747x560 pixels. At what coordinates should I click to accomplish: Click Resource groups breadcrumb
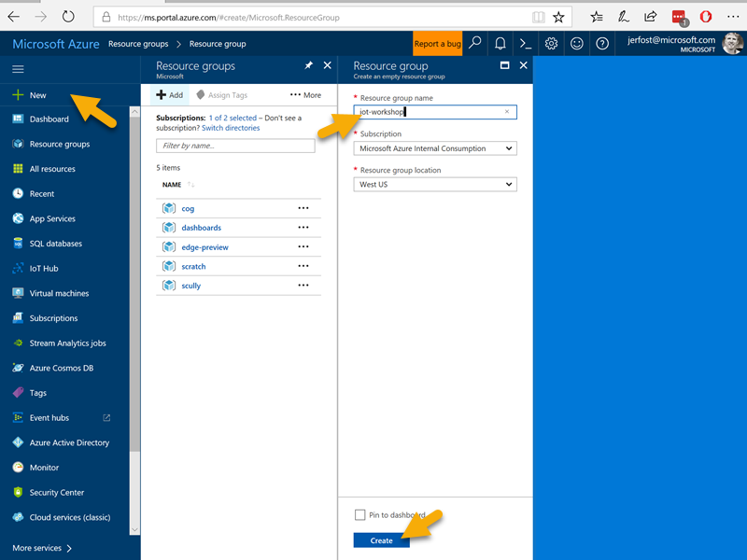pyautogui.click(x=138, y=44)
